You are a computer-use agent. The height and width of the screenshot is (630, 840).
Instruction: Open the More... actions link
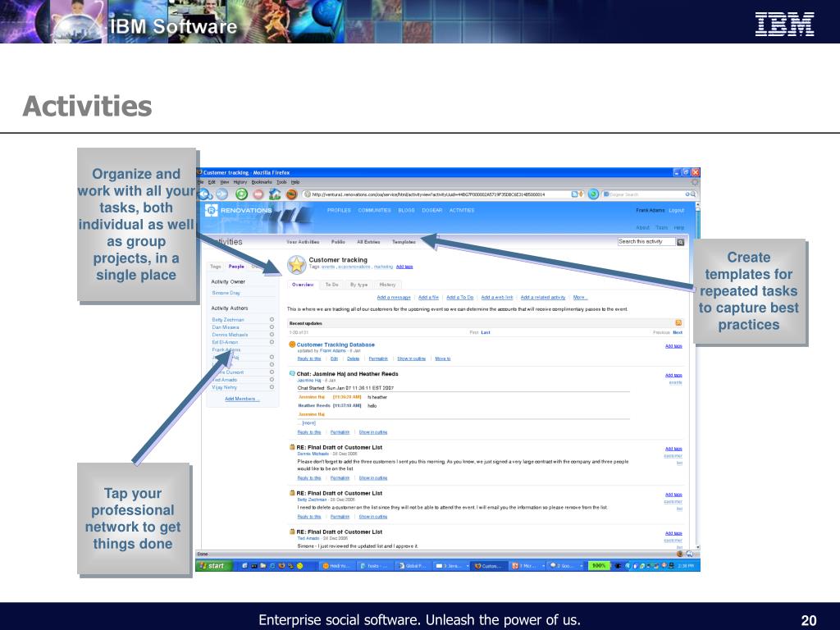(580, 297)
